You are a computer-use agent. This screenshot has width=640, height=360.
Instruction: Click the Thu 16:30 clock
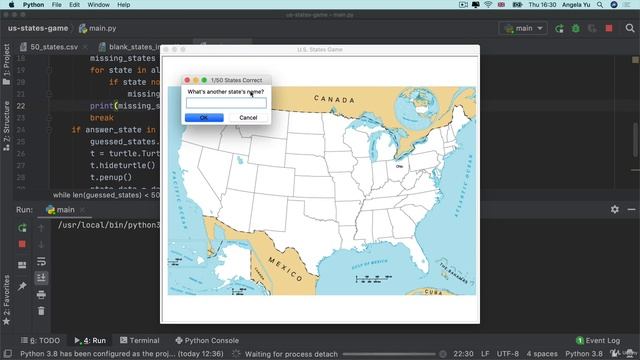542,5
